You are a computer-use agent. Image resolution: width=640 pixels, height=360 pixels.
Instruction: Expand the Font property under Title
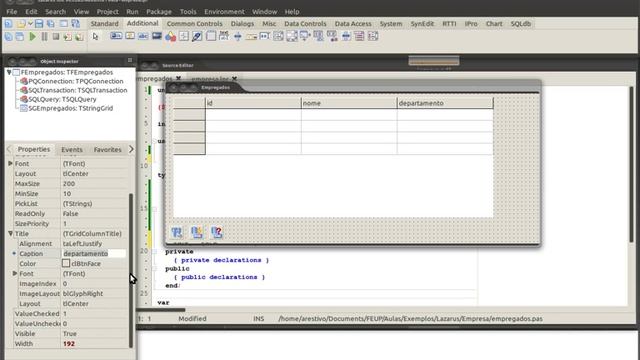pyautogui.click(x=15, y=273)
